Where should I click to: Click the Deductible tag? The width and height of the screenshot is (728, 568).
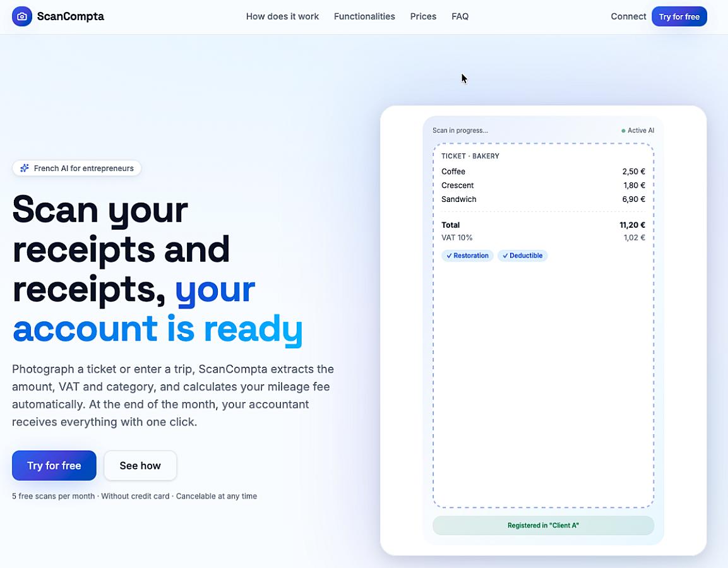click(522, 256)
